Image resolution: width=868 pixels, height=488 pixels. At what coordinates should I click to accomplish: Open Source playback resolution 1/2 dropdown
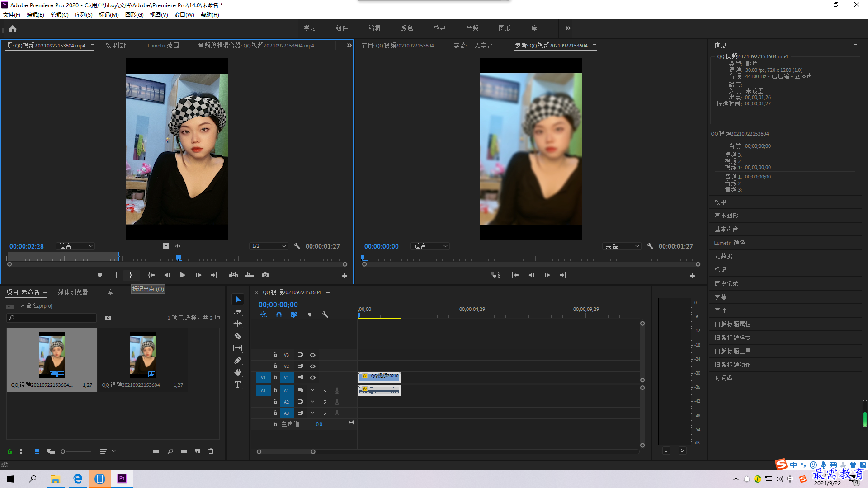(269, 246)
